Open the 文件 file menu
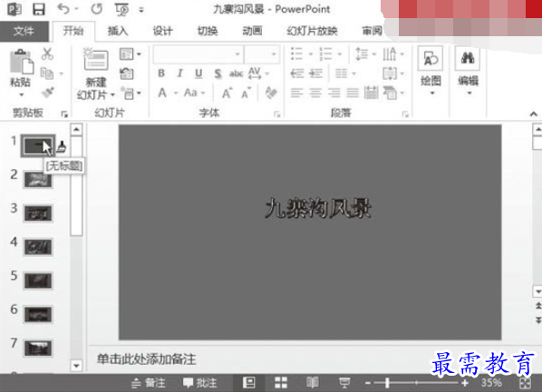The height and width of the screenshot is (392, 542). [x=24, y=31]
